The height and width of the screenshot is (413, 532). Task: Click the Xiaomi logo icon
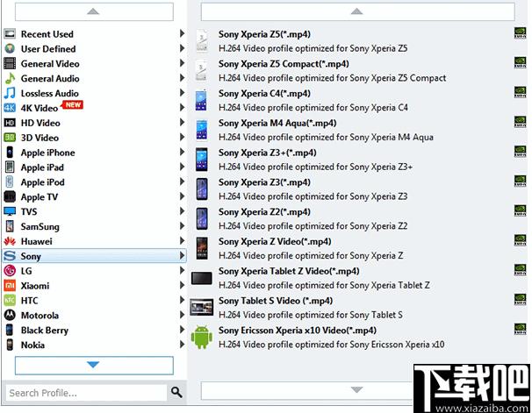click(10, 286)
